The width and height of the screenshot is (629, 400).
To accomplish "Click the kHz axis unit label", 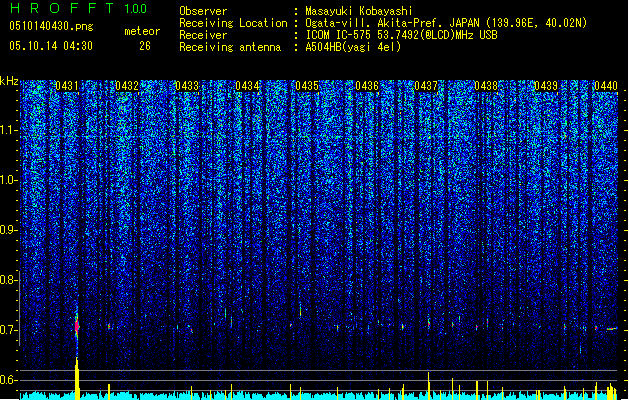I will point(9,81).
